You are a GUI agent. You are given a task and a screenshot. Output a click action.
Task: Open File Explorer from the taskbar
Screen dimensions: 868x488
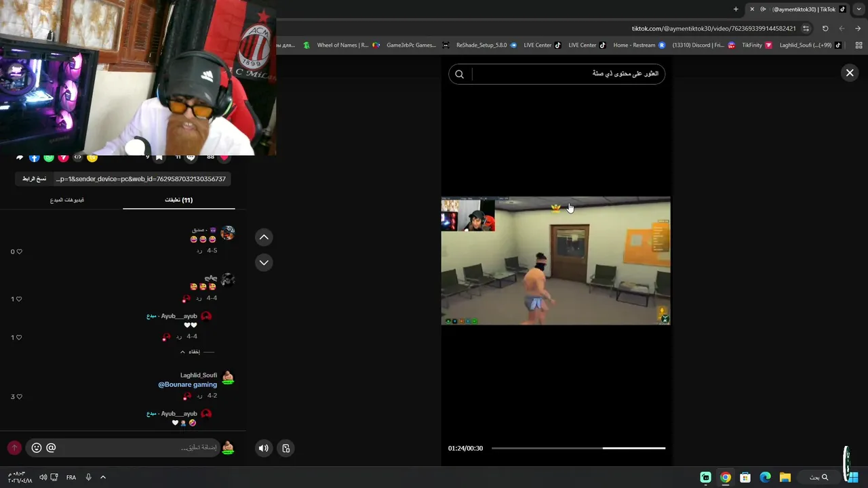tap(785, 477)
